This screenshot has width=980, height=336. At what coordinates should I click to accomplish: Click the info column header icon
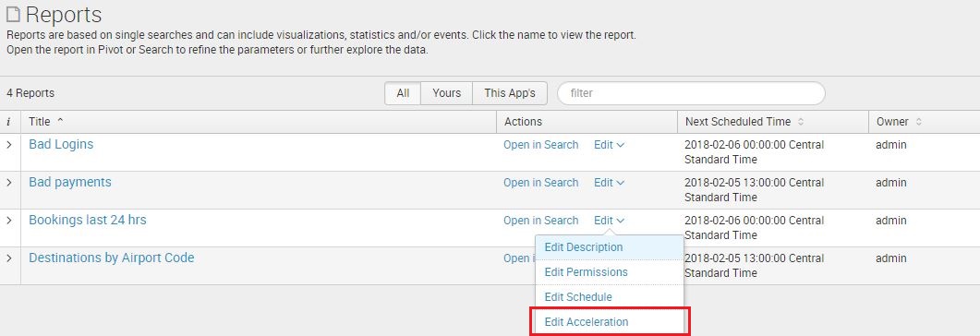click(x=8, y=122)
